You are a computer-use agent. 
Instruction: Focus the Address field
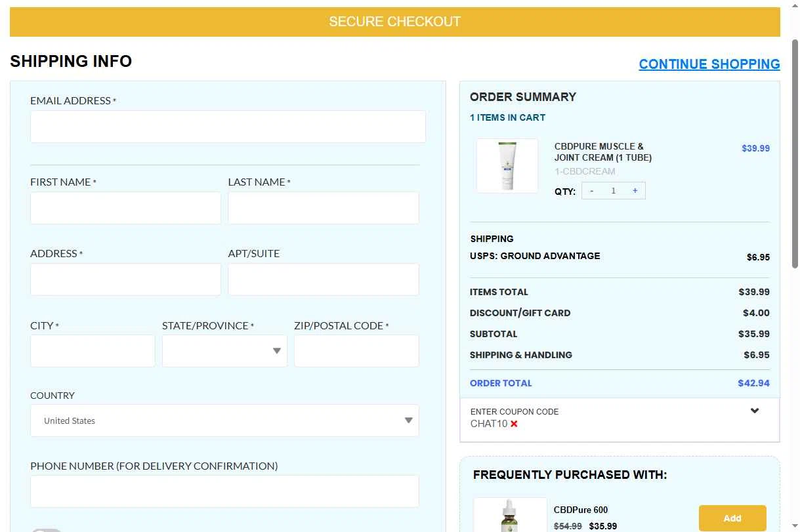(125, 279)
